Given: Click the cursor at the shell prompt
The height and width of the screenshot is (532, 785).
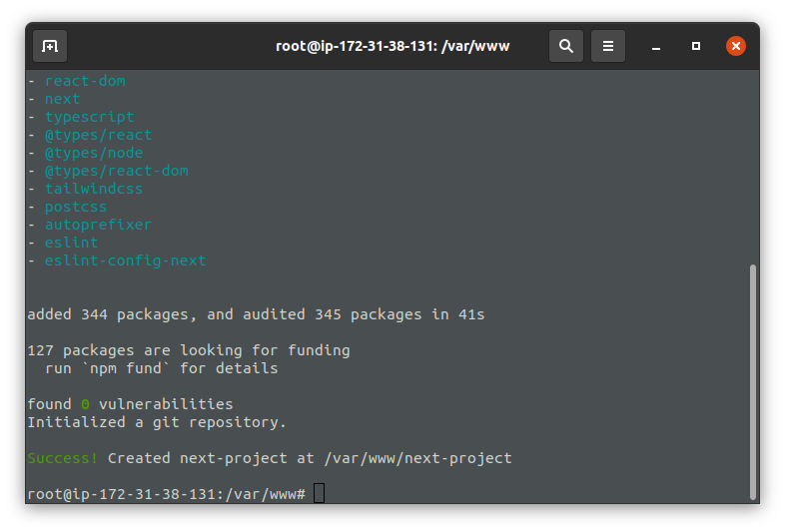Looking at the screenshot, I should tap(319, 493).
